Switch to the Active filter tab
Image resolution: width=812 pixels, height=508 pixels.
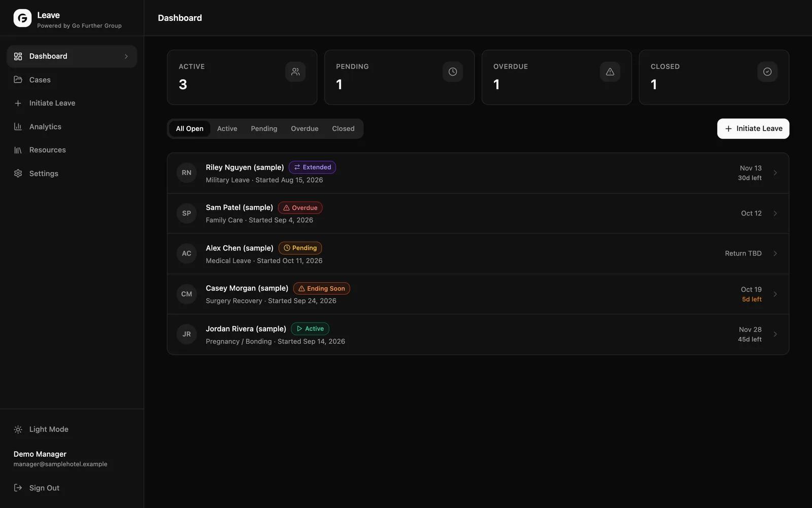[x=227, y=129]
